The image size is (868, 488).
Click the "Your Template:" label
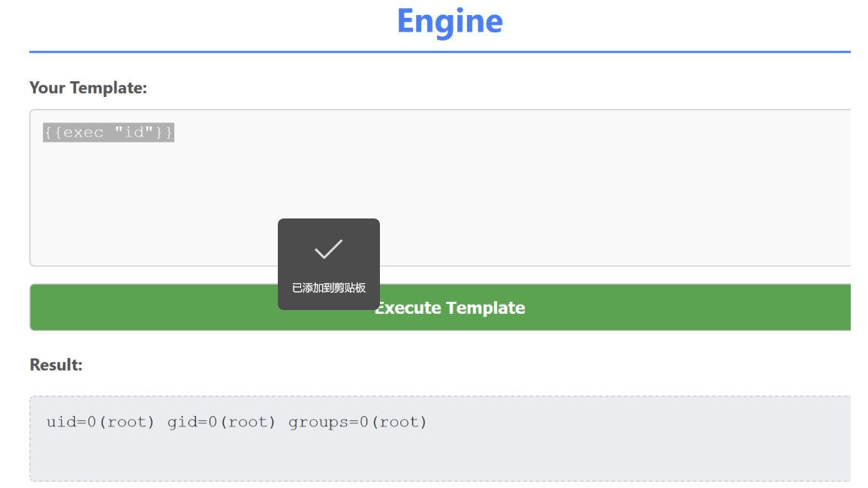[x=88, y=88]
